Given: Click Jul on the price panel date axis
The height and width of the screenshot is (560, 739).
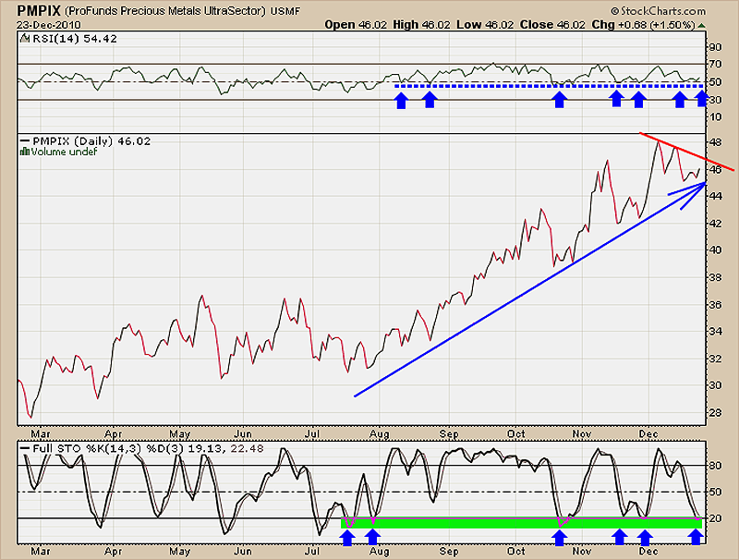Looking at the screenshot, I should click(x=312, y=433).
